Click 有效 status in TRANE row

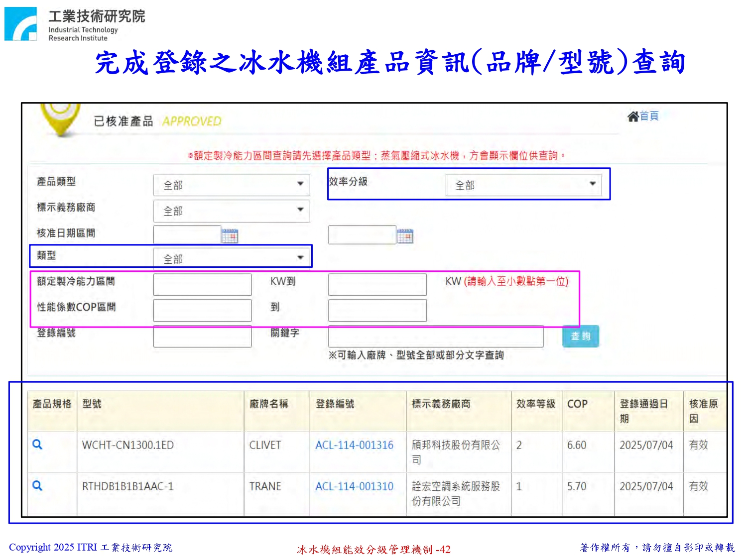pyautogui.click(x=698, y=486)
